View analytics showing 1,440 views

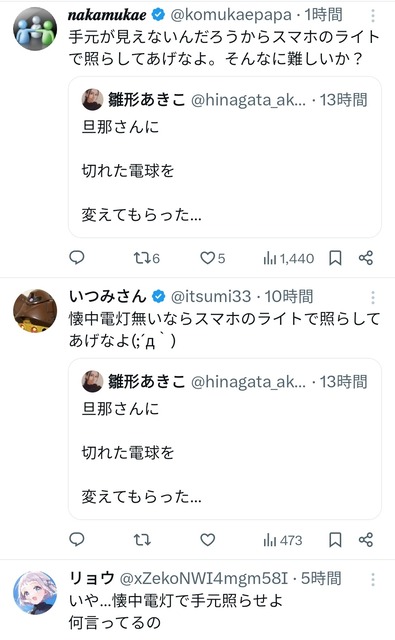[x=289, y=258]
